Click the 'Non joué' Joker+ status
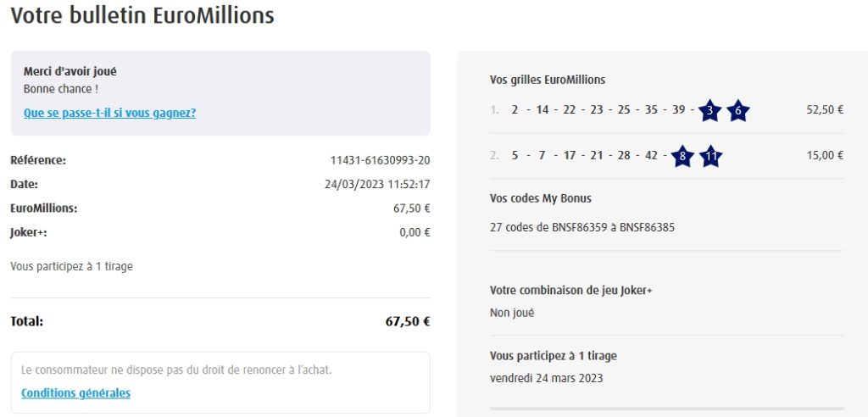This screenshot has height=417, width=868. click(x=512, y=313)
